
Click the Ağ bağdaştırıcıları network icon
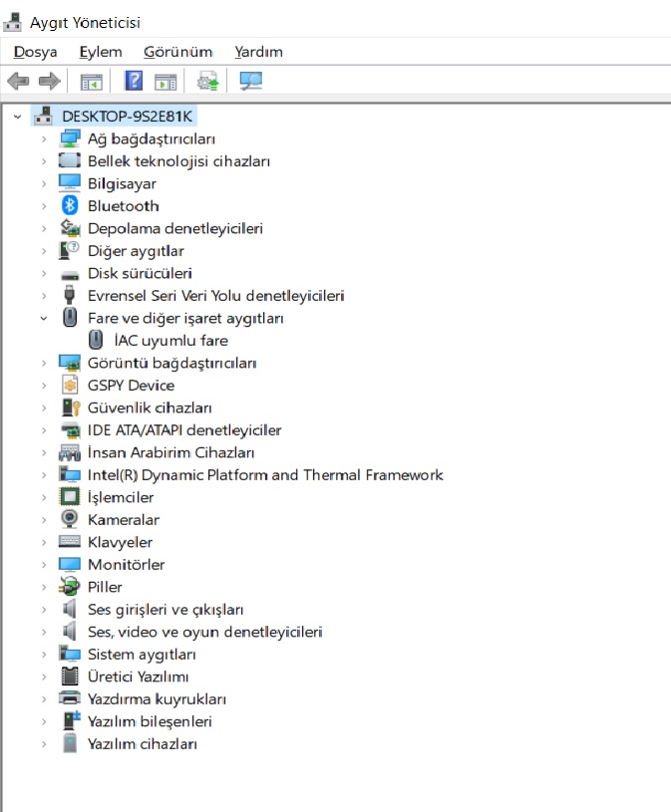(70, 138)
